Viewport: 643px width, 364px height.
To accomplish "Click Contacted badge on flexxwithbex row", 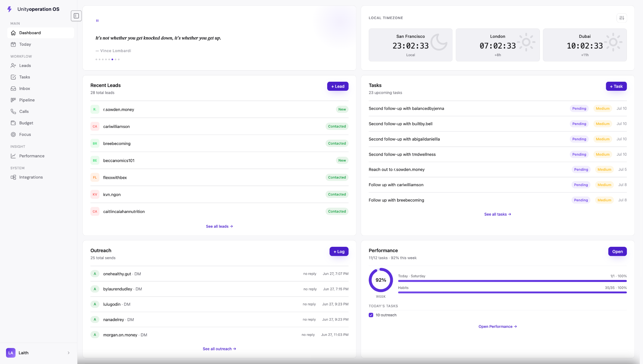I will [337, 177].
